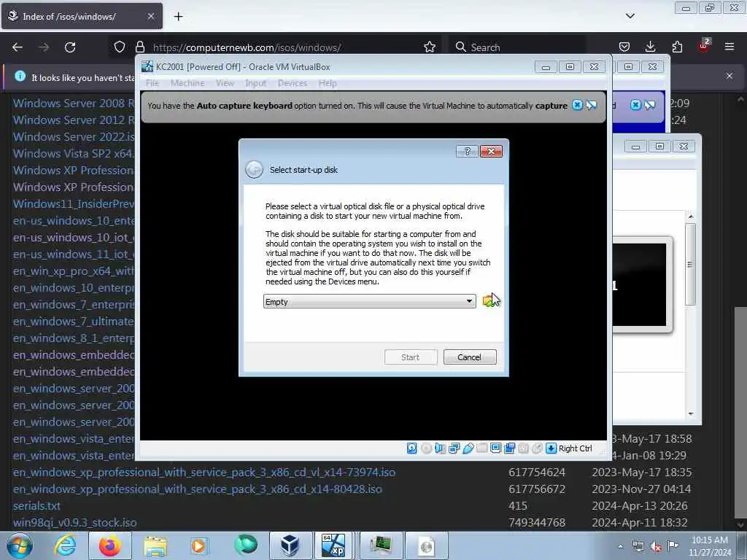747x560 pixels.
Task: Open the Firefox extensions puzzle icon
Action: 677,47
